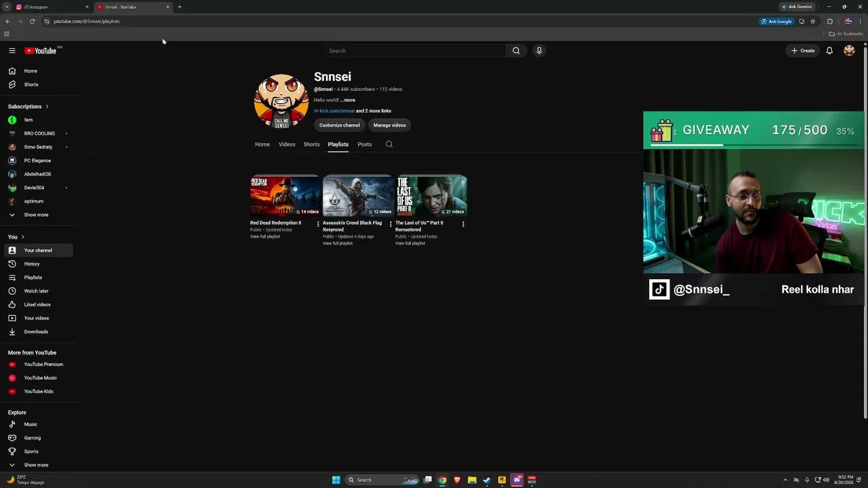View full Red Dead Redemption II playlist
This screenshot has width=868, height=488.
tap(265, 237)
